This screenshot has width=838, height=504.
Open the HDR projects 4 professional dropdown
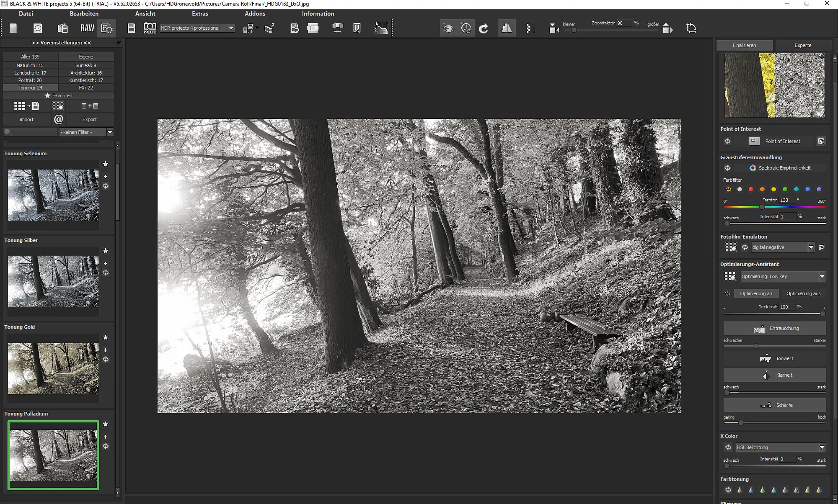click(197, 28)
